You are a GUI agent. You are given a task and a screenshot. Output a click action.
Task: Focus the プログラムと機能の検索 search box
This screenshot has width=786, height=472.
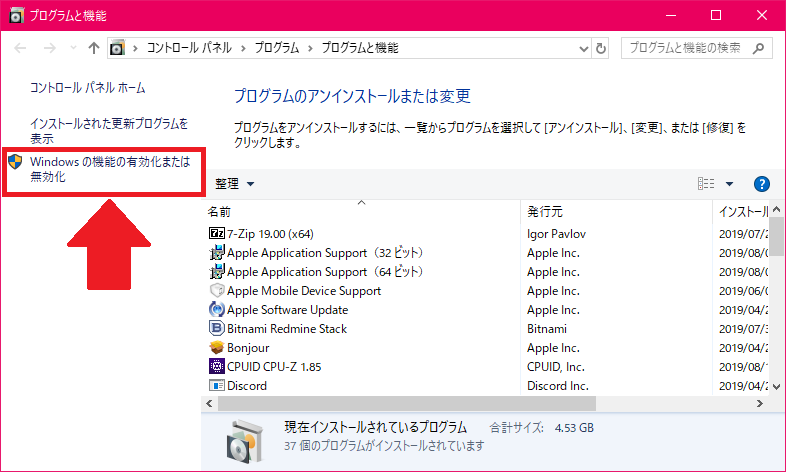696,48
